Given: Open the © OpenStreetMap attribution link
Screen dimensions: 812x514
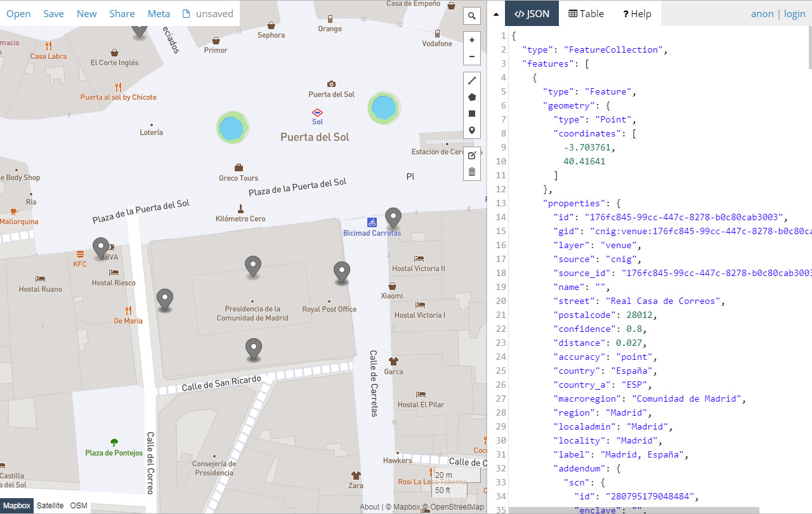Looking at the screenshot, I should pos(453,507).
